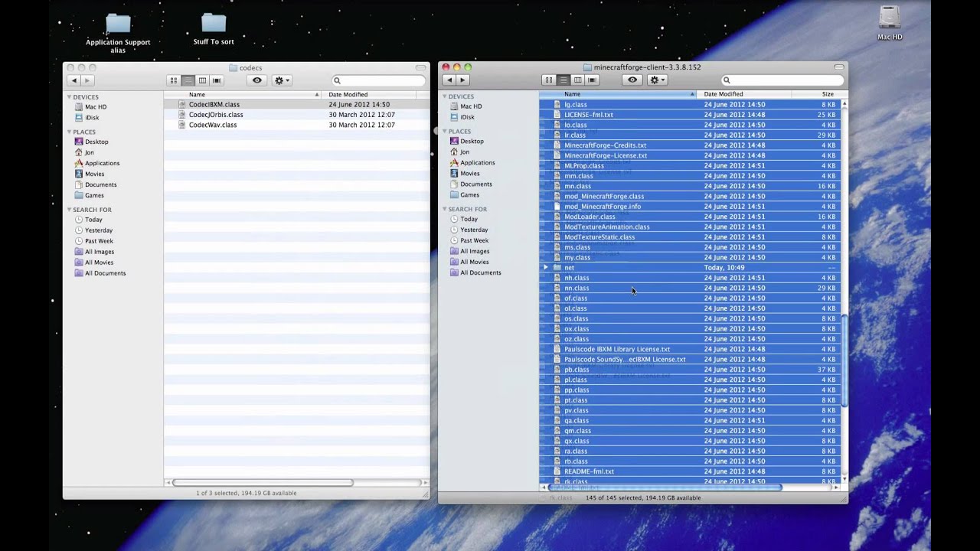Collapse DEVICES section in minecraftforge sidebar

pyautogui.click(x=445, y=96)
